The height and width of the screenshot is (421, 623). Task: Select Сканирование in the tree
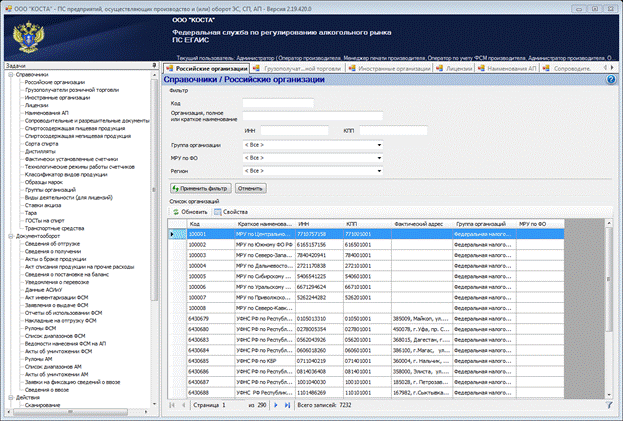[x=43, y=405]
